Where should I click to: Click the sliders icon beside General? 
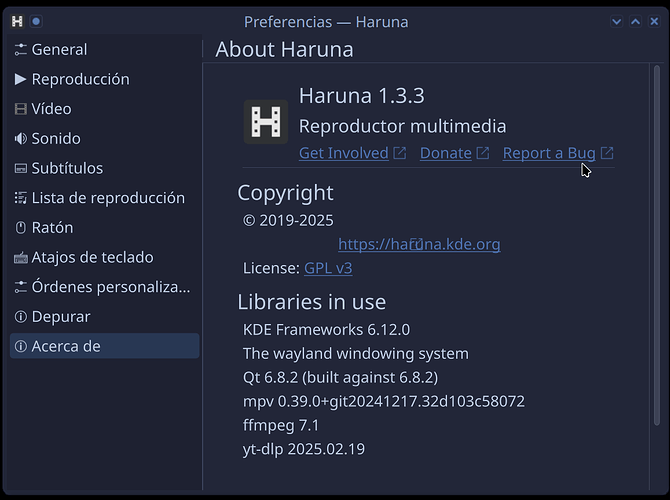click(x=21, y=50)
